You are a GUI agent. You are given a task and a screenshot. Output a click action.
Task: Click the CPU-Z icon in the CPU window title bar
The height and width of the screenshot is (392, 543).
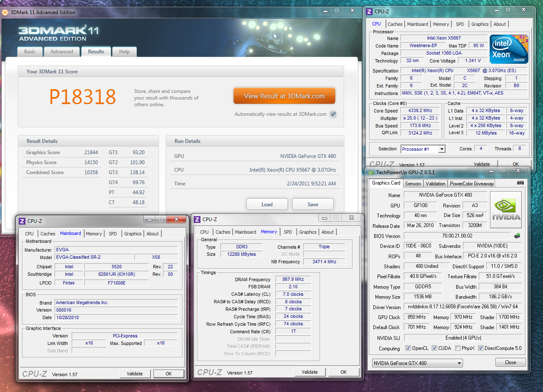pyautogui.click(x=370, y=12)
